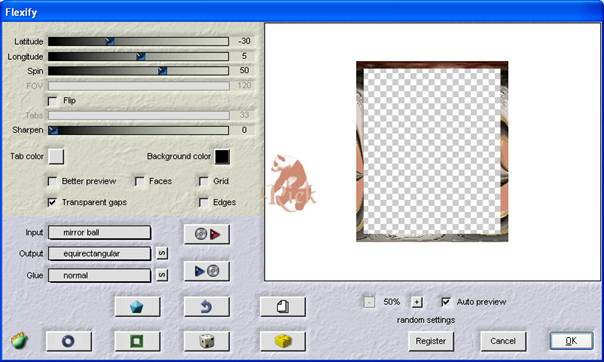604x362 pixels.
Task: Open the Background color swatch
Action: click(x=222, y=157)
